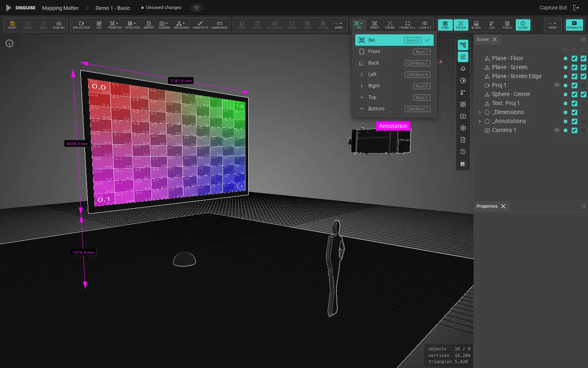The width and height of the screenshot is (588, 368).
Task: Open brightness sidebar panel icon
Action: (463, 81)
